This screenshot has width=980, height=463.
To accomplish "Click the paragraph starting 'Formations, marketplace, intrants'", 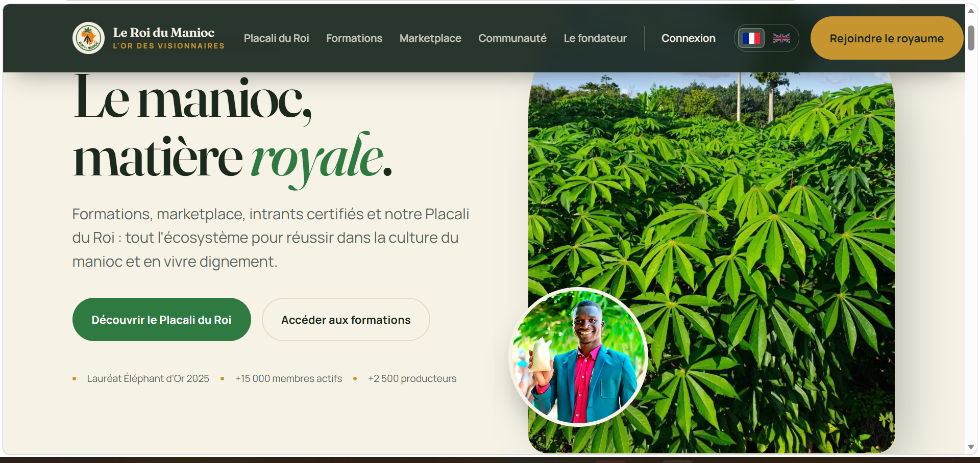I will pos(271,238).
